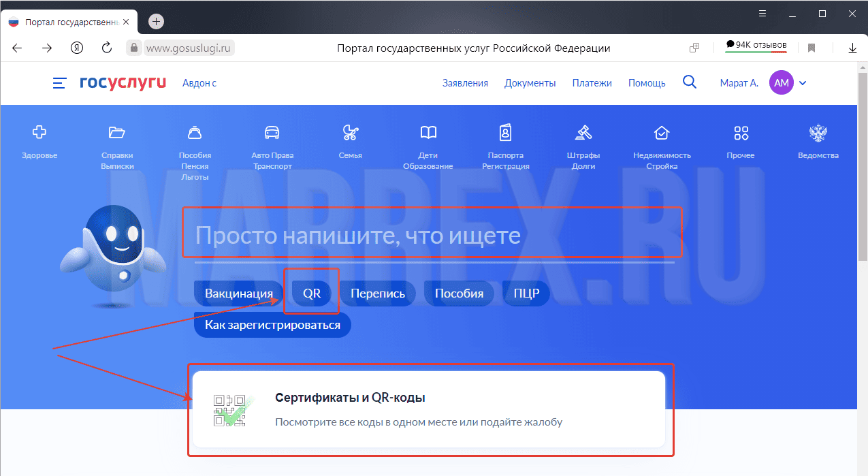Open the Помощь menu item
The height and width of the screenshot is (476, 868).
(x=647, y=83)
